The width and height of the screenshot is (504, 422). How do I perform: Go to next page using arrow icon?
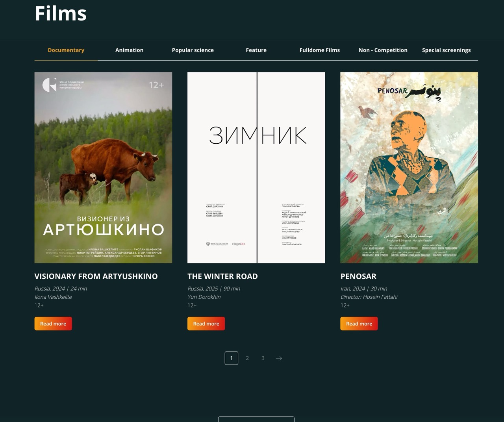[279, 358]
